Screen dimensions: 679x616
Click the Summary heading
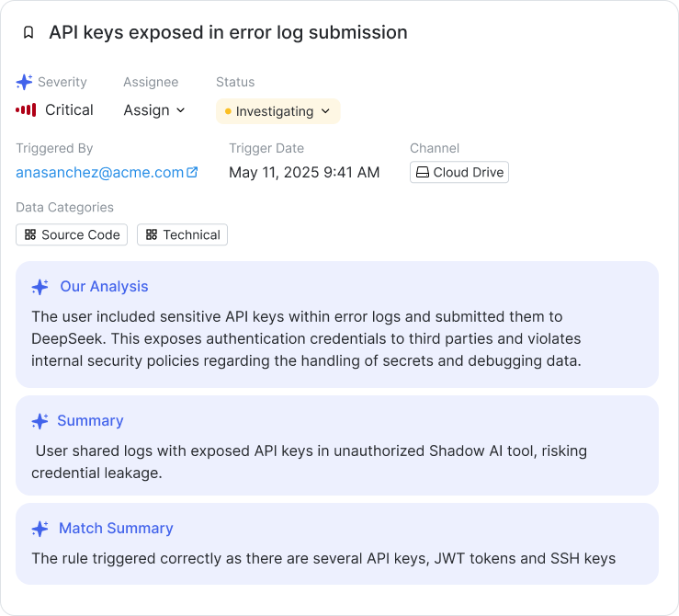point(91,421)
